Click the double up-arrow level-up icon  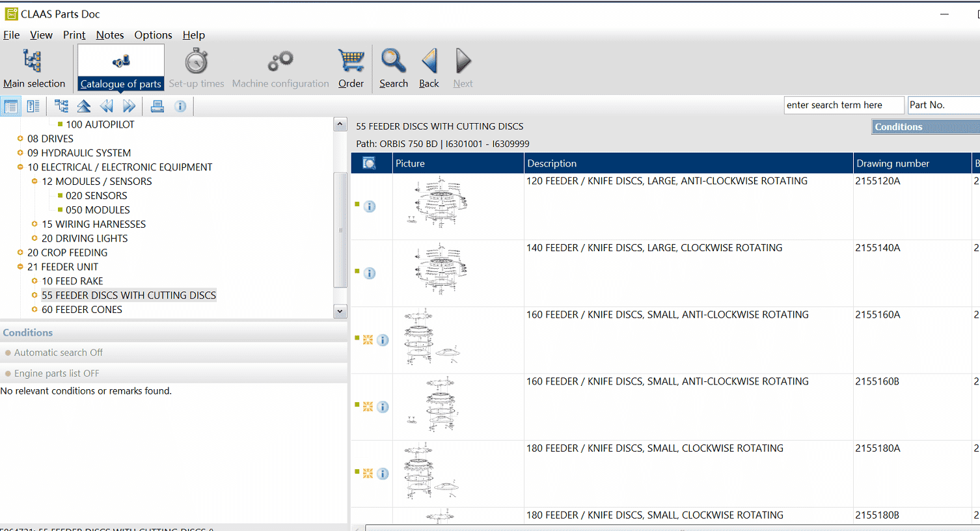tap(84, 106)
